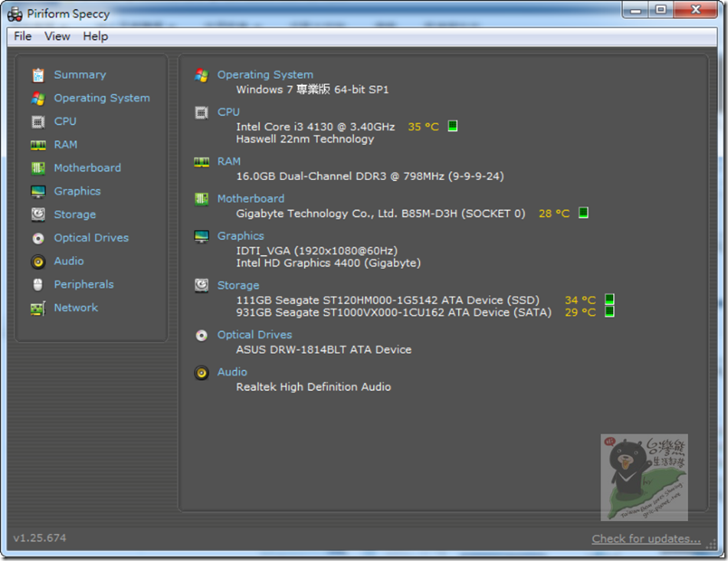The width and height of the screenshot is (728, 561).
Task: Click the Graphics monitor icon in sidebar
Action: 38,192
